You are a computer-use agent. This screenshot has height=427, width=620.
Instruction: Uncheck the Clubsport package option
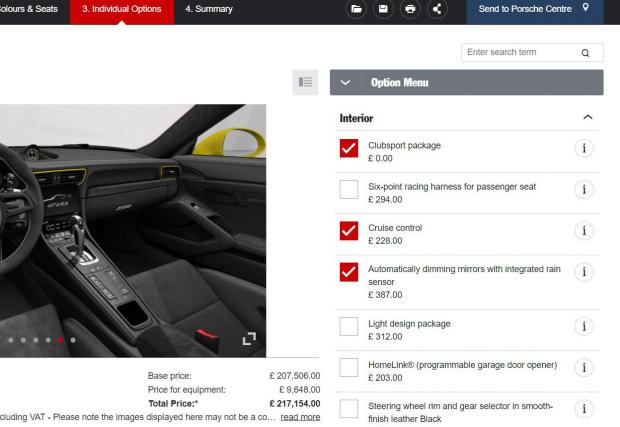click(349, 149)
